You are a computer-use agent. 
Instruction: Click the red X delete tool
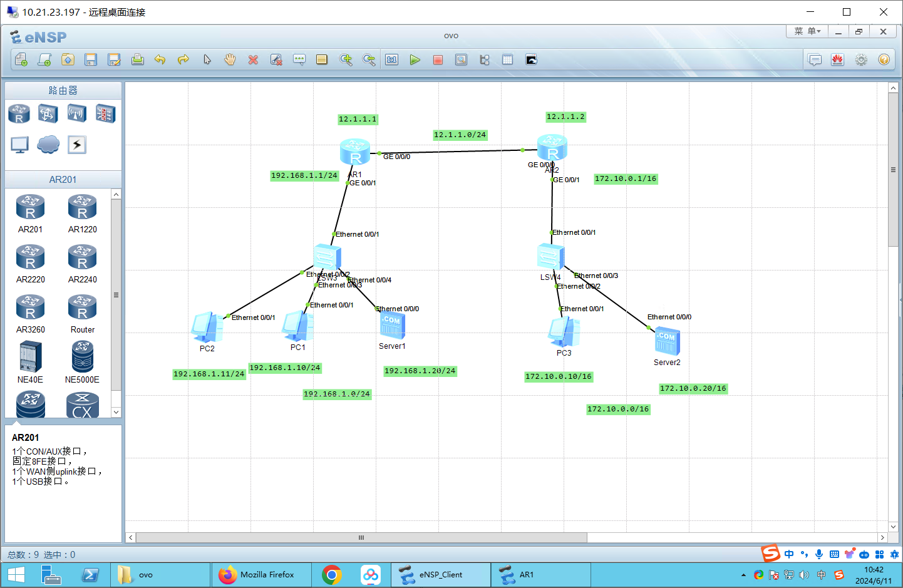pos(253,59)
